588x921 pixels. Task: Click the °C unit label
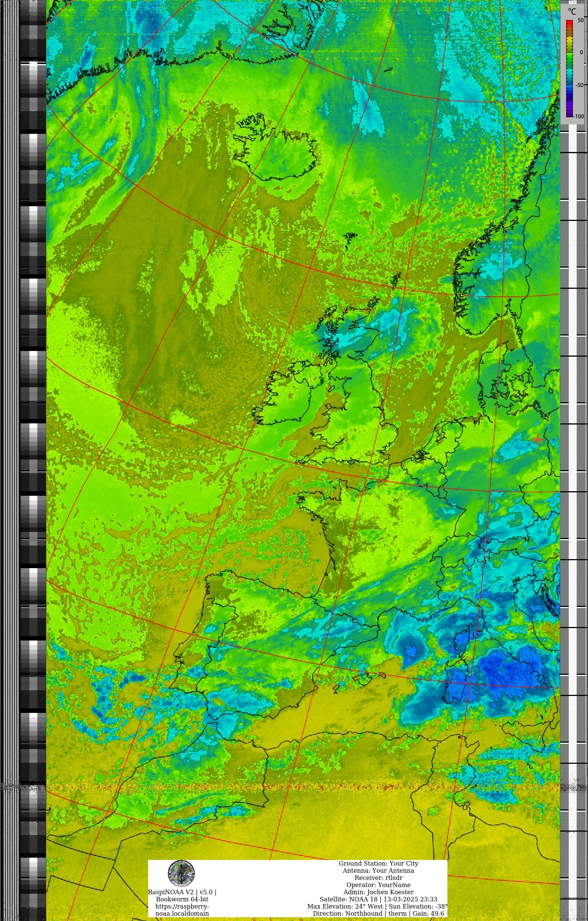point(571,12)
